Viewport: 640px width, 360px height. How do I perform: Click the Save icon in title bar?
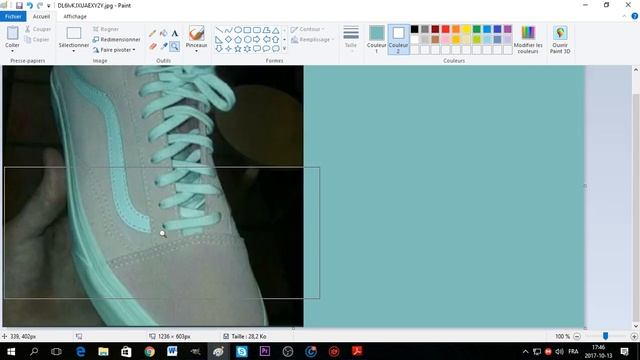(19, 5)
